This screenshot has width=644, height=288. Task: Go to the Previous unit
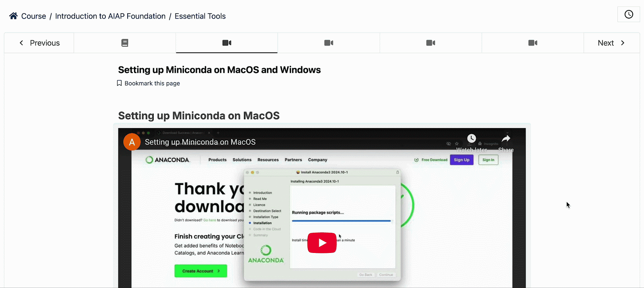click(x=39, y=43)
